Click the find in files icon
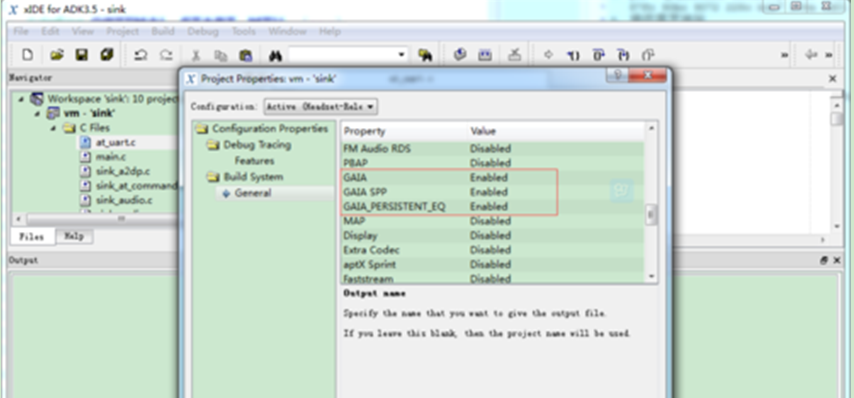This screenshot has height=398, width=854. coord(425,55)
